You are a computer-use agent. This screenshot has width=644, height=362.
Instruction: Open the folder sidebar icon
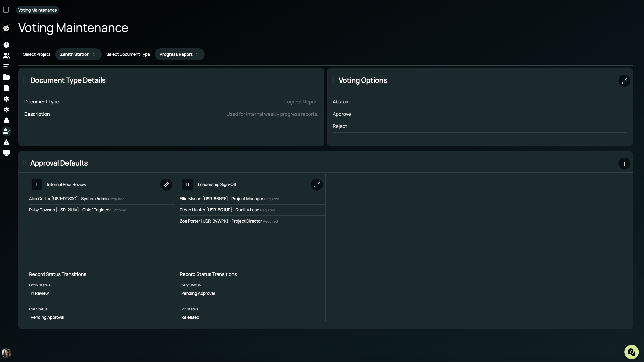click(x=6, y=77)
